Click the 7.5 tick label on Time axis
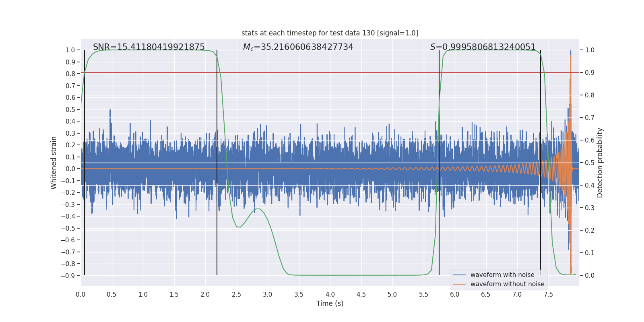 548,294
